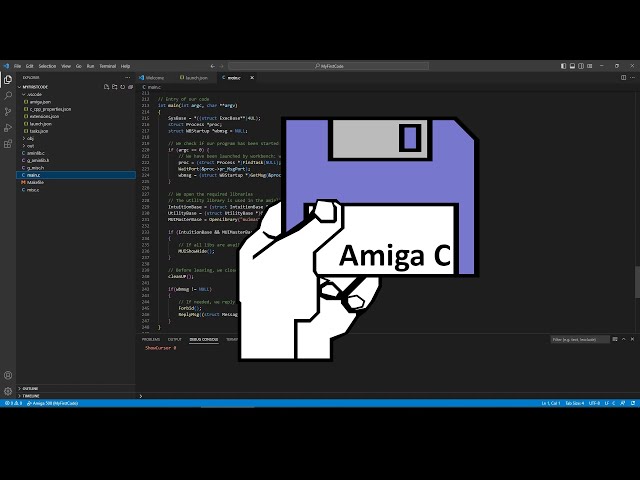Select the Debug Console panel tab
Image resolution: width=640 pixels, height=480 pixels.
(x=204, y=340)
